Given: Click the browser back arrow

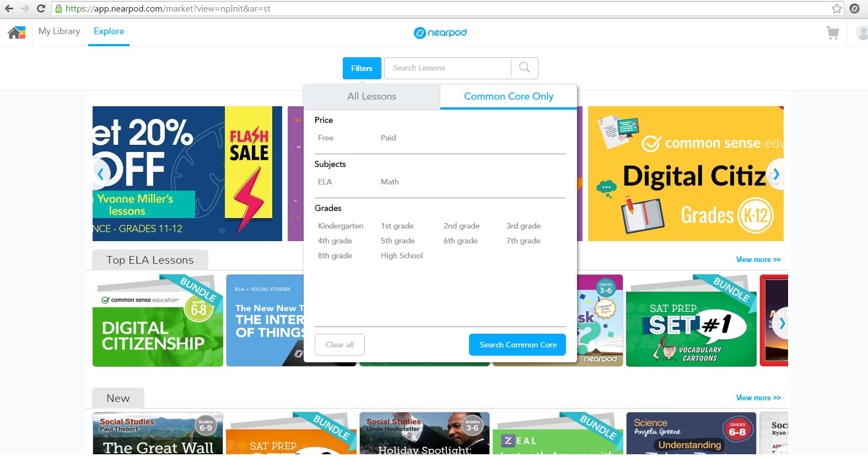Looking at the screenshot, I should [x=9, y=8].
